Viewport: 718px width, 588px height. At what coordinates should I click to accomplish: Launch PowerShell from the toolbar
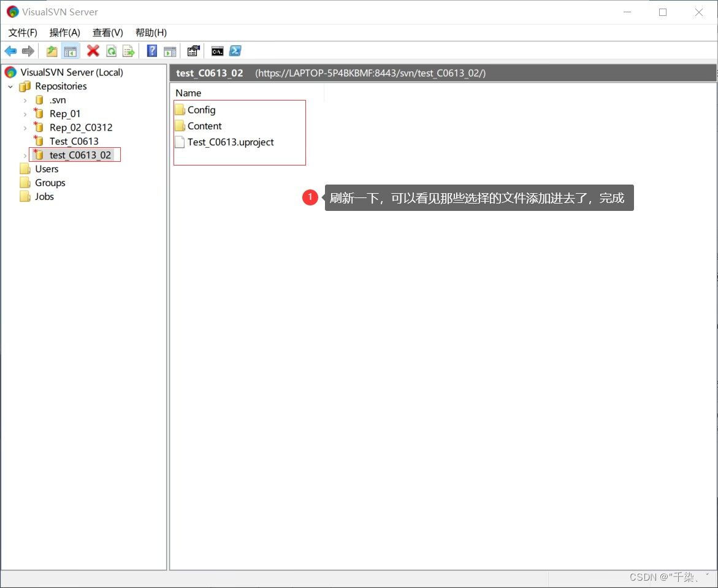pos(235,50)
